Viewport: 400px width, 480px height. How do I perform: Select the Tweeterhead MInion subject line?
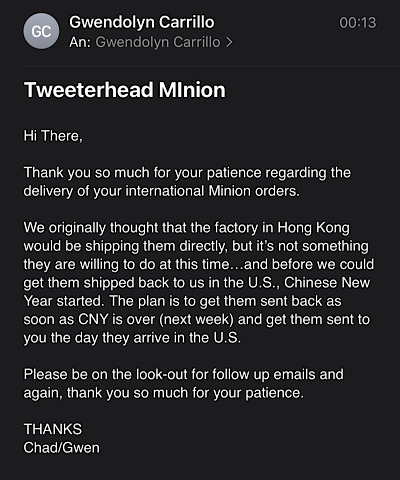point(125,90)
